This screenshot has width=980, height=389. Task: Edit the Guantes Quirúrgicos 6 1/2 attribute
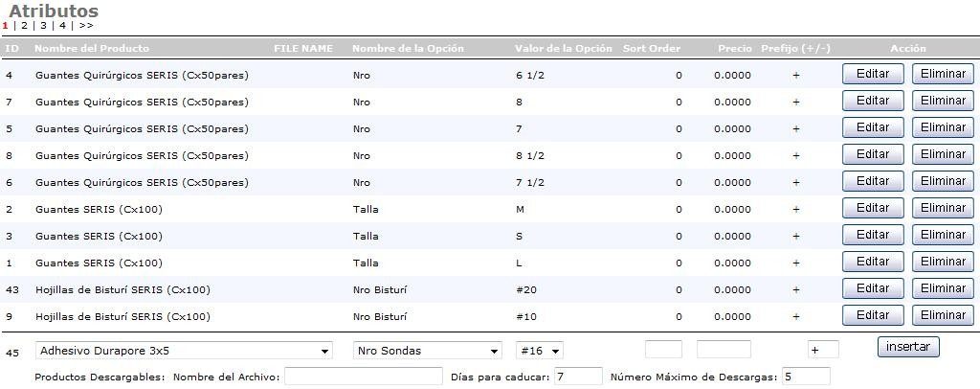873,74
